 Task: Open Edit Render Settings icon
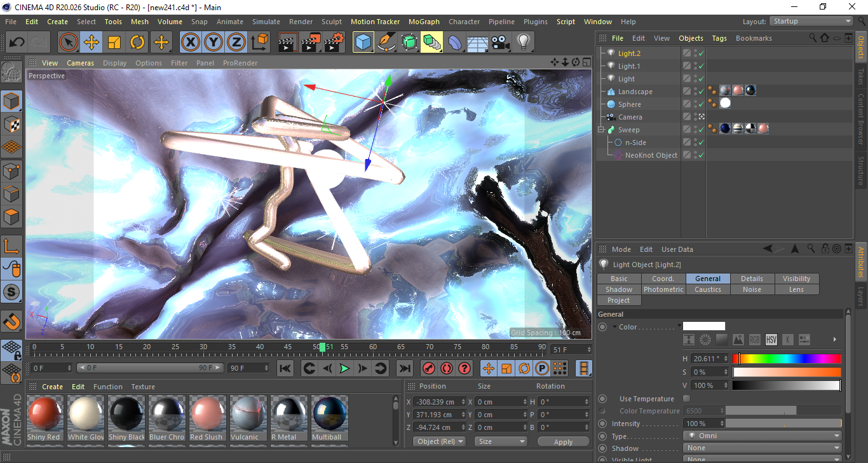[334, 43]
